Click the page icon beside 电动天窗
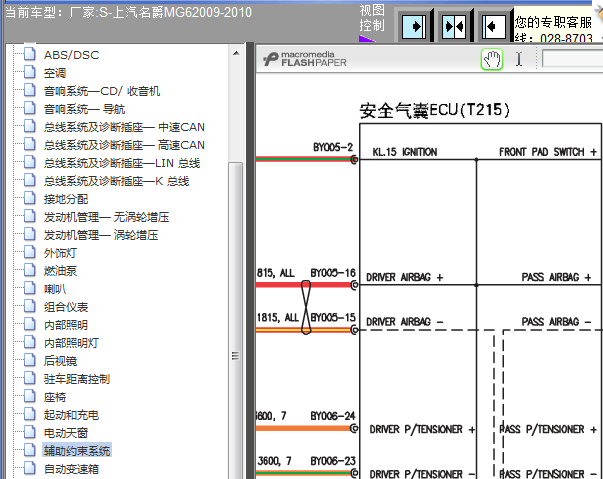603x479 pixels. pyautogui.click(x=30, y=432)
